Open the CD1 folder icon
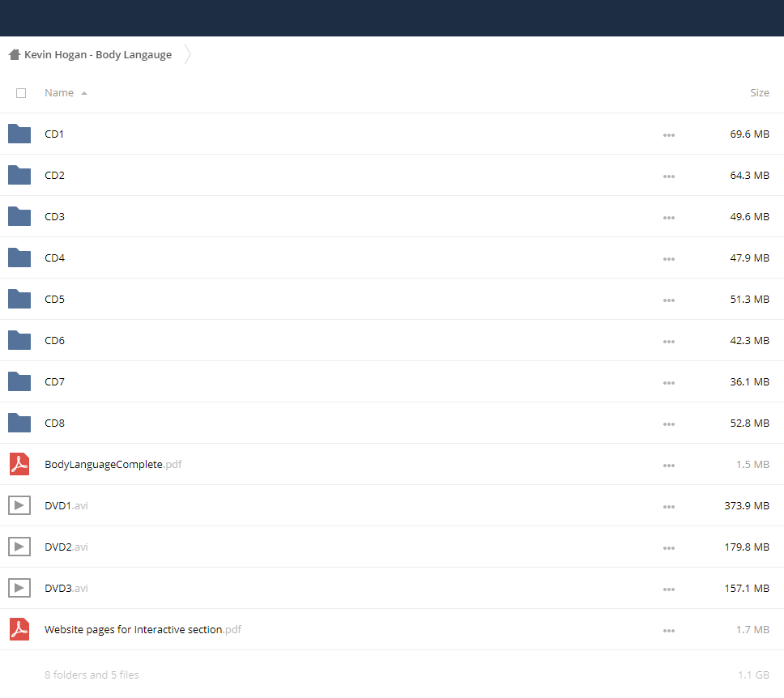Viewport: 784px width, 698px height. 19,134
